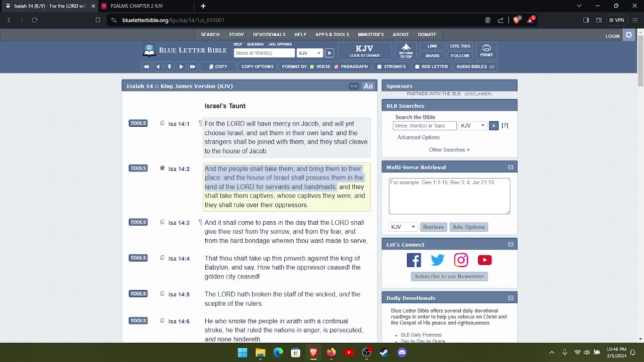Viewport: 644px width, 362px height.
Task: Open Steam from the taskbar
Action: click(x=384, y=352)
